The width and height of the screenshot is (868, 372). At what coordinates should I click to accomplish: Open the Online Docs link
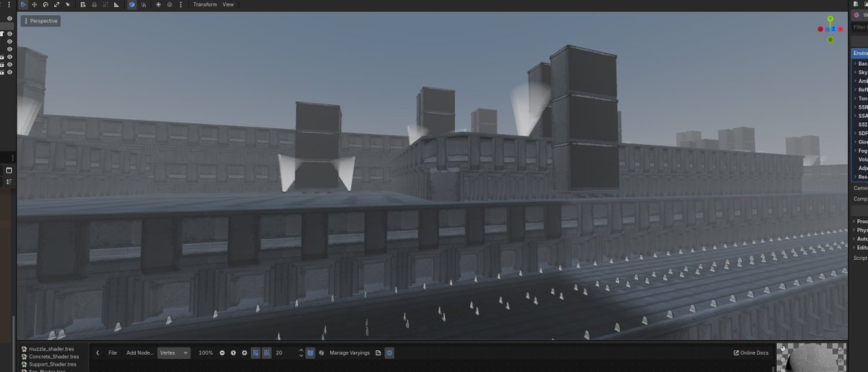tap(751, 352)
